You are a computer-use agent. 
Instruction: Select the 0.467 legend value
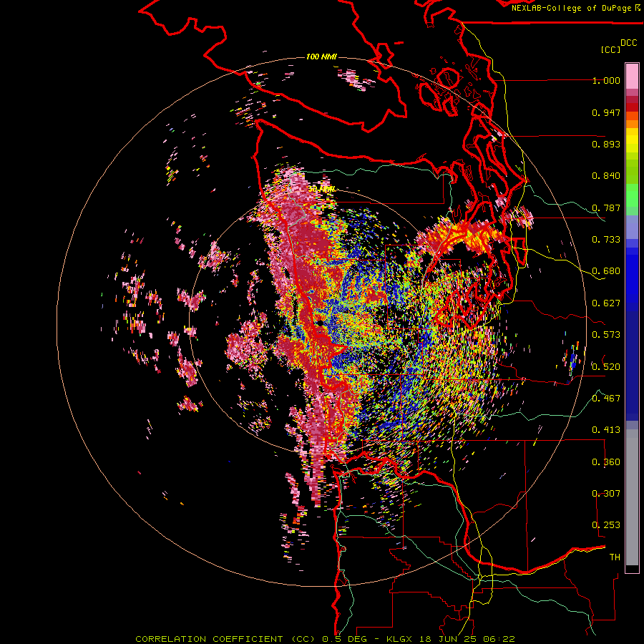tap(606, 399)
